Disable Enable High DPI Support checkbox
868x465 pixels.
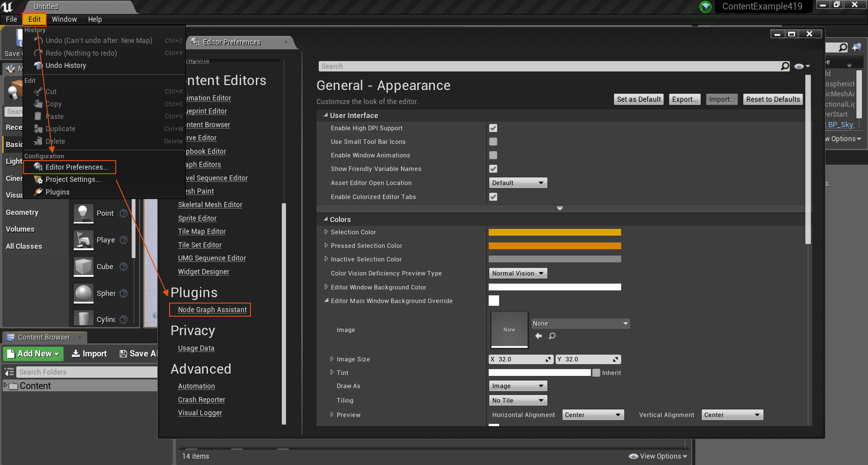493,128
